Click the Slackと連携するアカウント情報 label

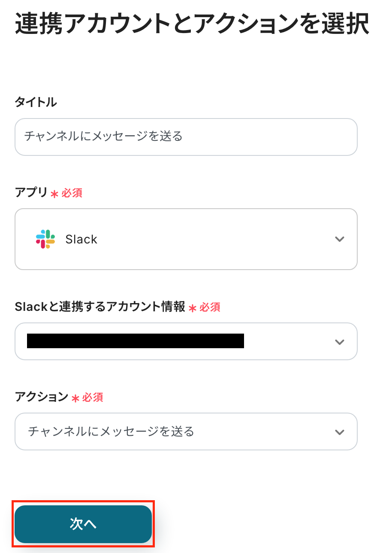pyautogui.click(x=100, y=307)
